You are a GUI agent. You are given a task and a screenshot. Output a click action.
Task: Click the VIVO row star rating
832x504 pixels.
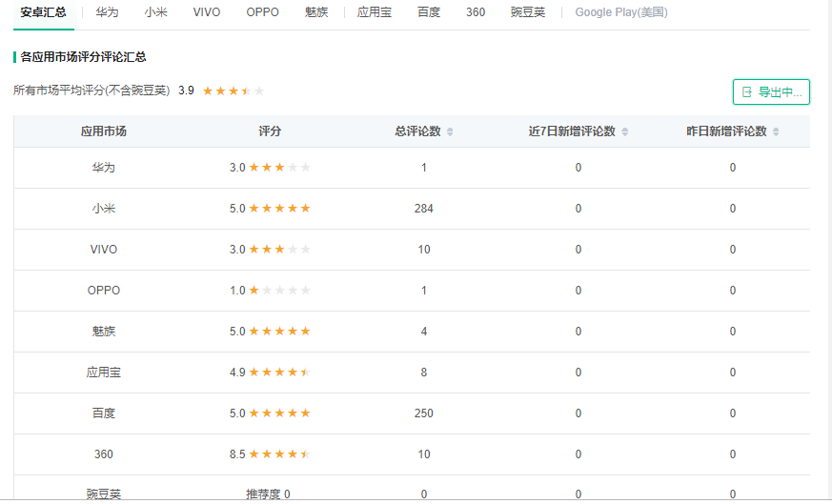pyautogui.click(x=279, y=250)
